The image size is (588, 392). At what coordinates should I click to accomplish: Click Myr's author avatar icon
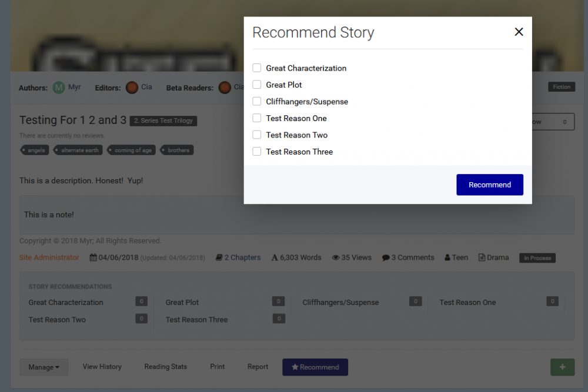pyautogui.click(x=59, y=88)
